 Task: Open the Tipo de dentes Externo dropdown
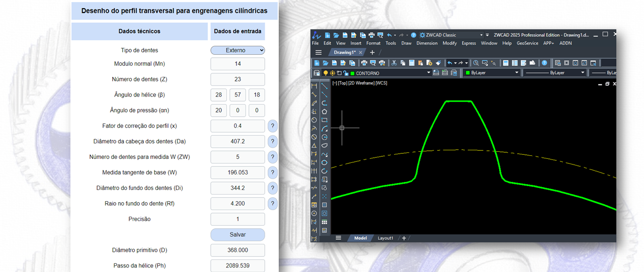237,50
